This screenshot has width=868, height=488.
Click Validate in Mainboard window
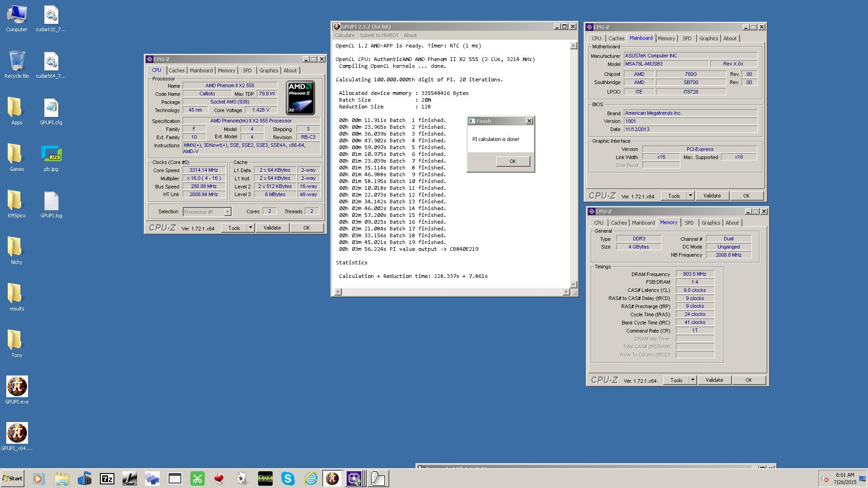pyautogui.click(x=712, y=196)
